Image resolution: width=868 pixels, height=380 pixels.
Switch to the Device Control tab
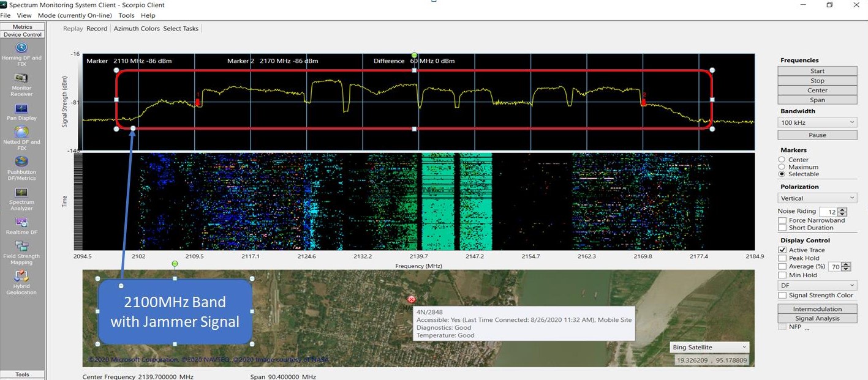22,35
